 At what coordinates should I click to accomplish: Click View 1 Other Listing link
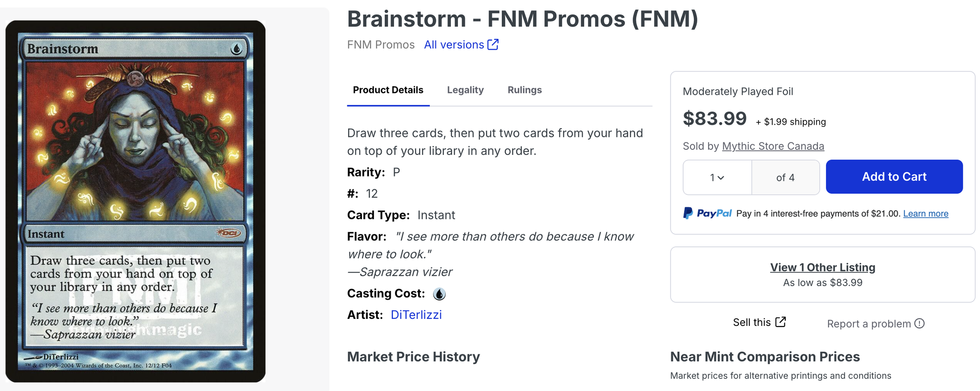(822, 267)
